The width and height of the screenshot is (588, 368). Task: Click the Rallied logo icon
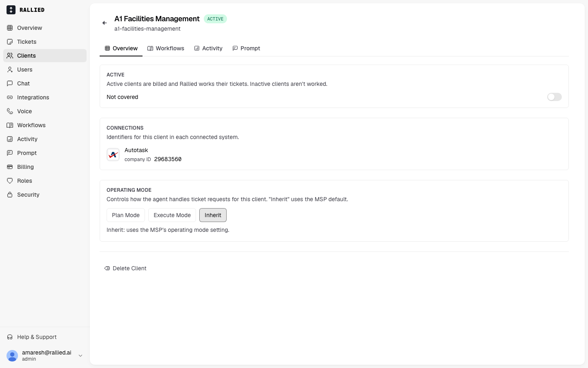[x=11, y=10]
